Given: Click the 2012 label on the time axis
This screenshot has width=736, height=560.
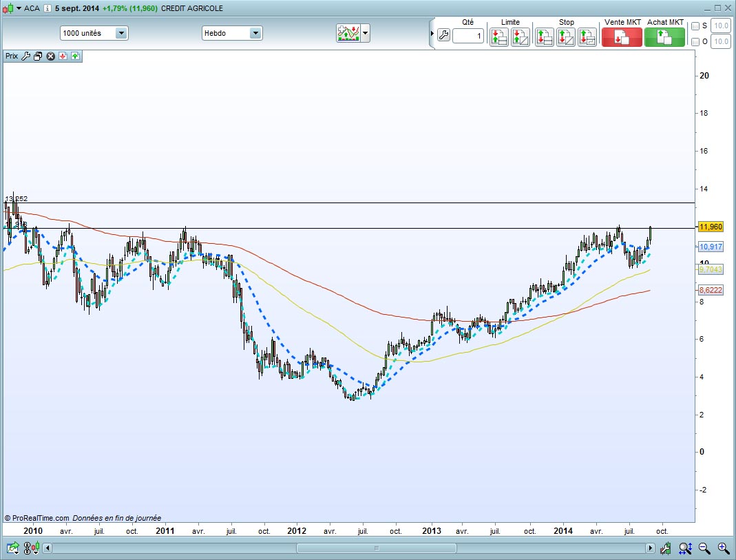Looking at the screenshot, I should [x=297, y=531].
